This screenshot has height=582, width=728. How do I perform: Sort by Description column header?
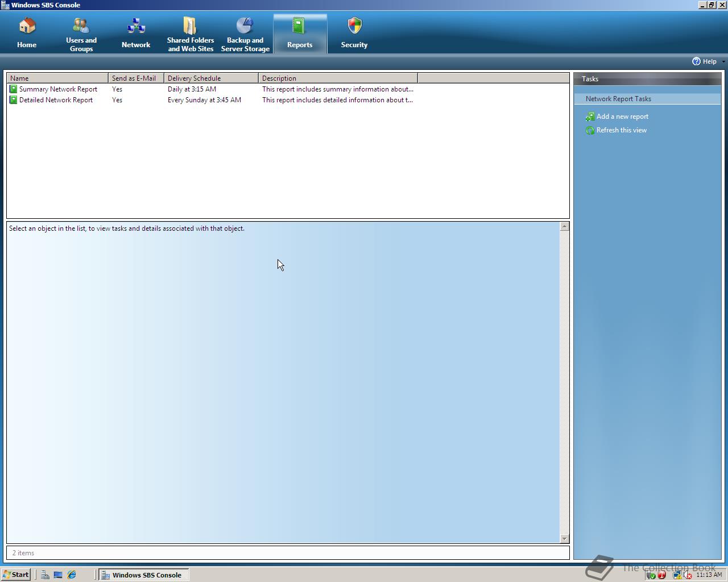(x=338, y=78)
